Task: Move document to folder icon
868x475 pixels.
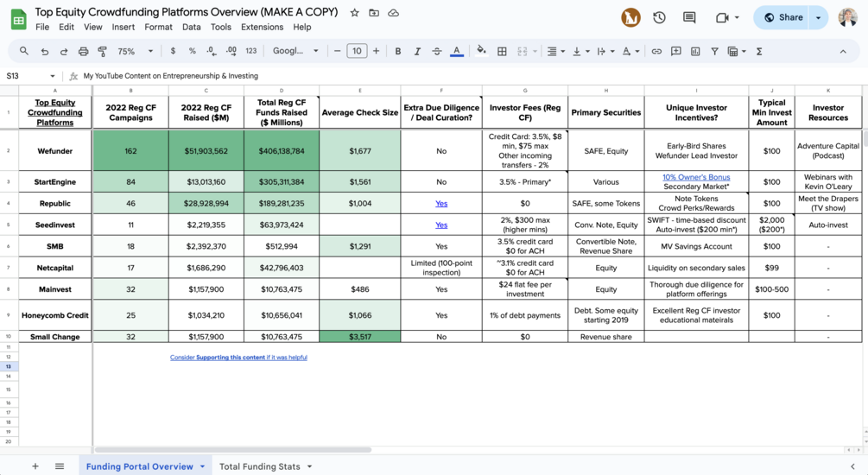Action: tap(374, 13)
